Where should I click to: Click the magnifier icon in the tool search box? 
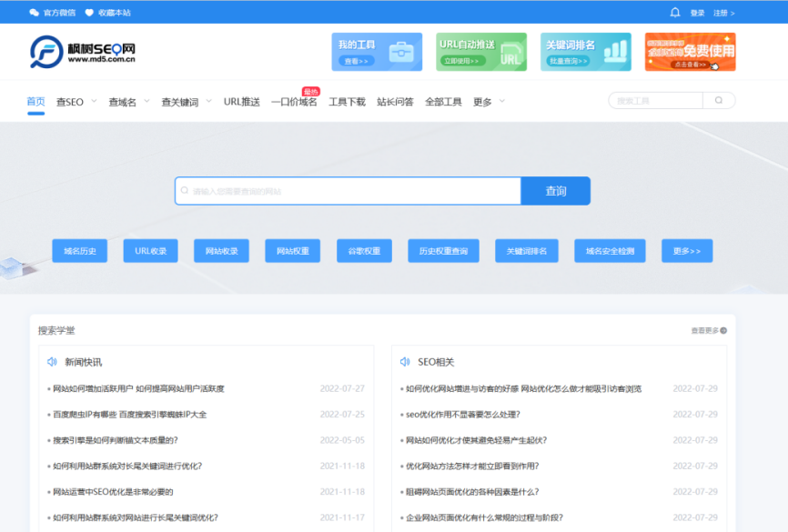(719, 100)
